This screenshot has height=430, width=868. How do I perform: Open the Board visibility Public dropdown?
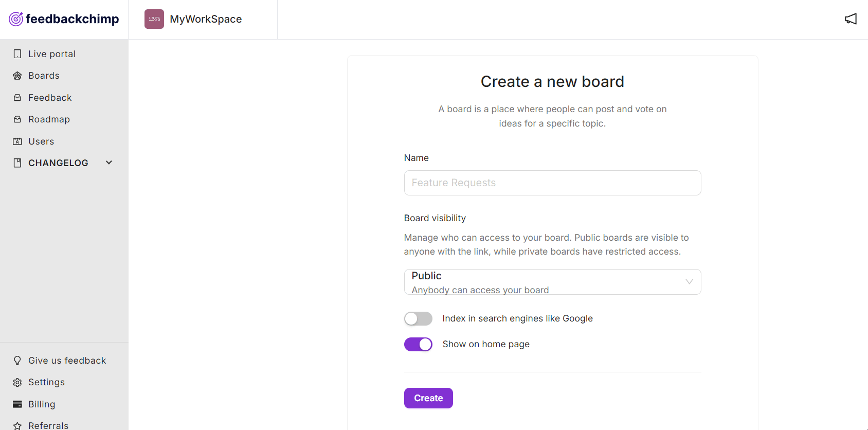point(552,282)
